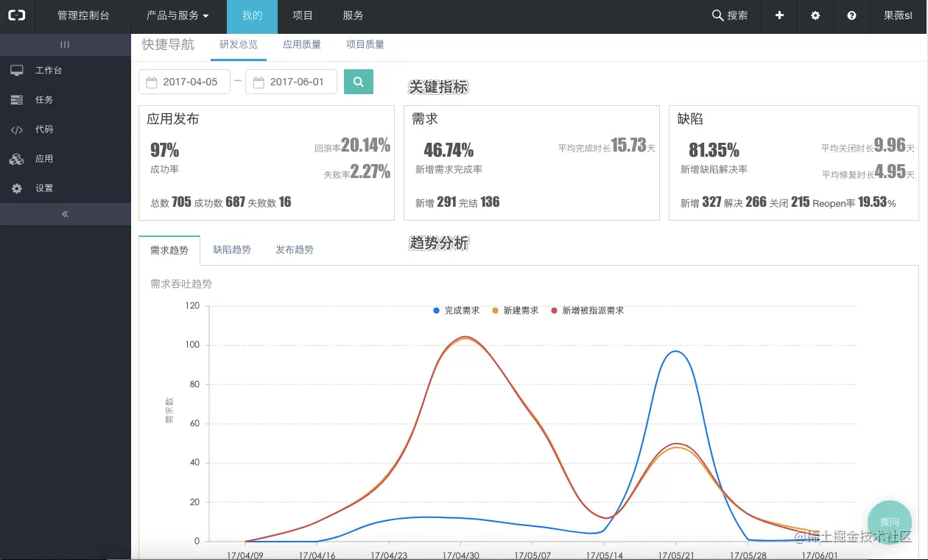Click the 46.74% completion rate value
The height and width of the screenshot is (560, 928).
[449, 151]
